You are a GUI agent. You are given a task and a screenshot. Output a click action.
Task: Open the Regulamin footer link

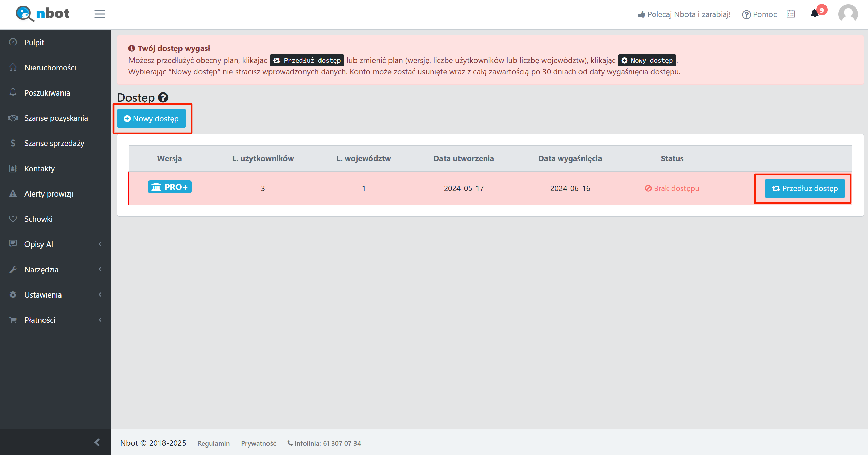point(213,443)
